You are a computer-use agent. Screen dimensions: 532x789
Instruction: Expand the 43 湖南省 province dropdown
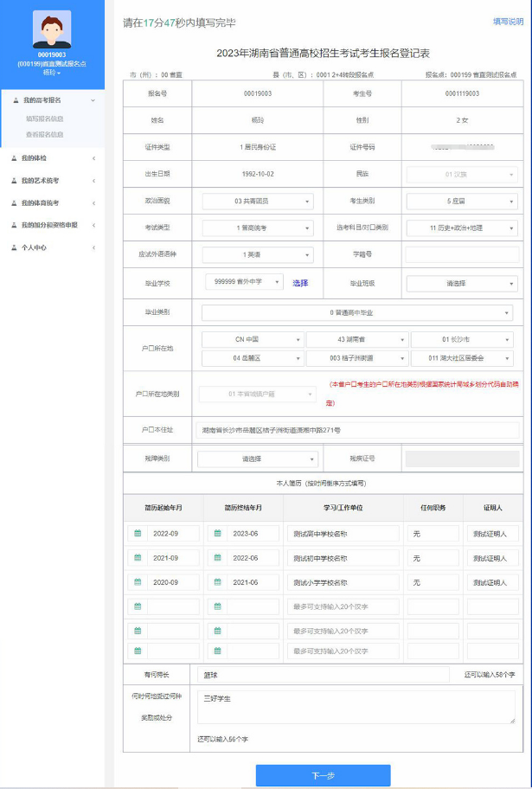point(357,339)
